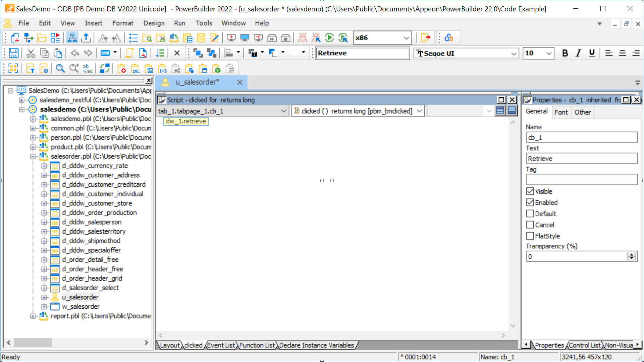Click the Inherit object toolbar icon
The height and width of the screenshot is (362, 644).
tap(28, 38)
